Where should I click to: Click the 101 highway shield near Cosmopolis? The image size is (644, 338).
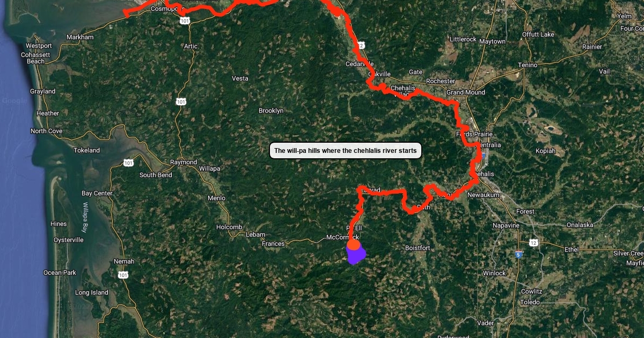pyautogui.click(x=185, y=20)
